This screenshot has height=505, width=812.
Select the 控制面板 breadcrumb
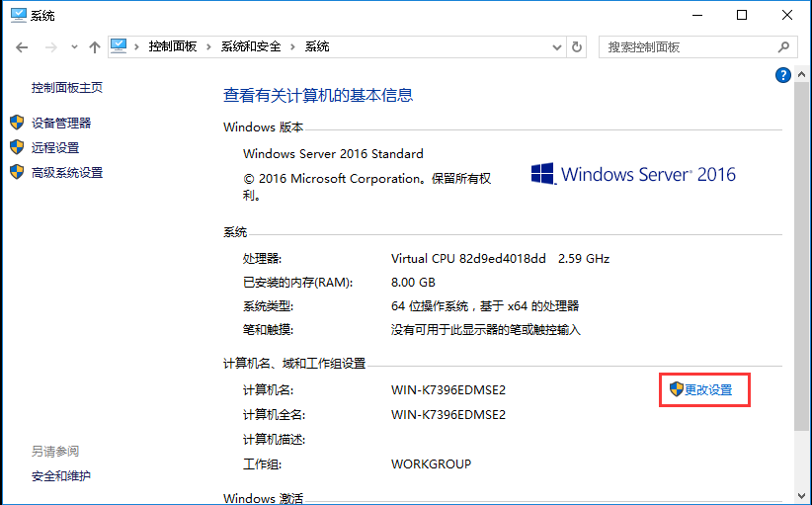173,46
